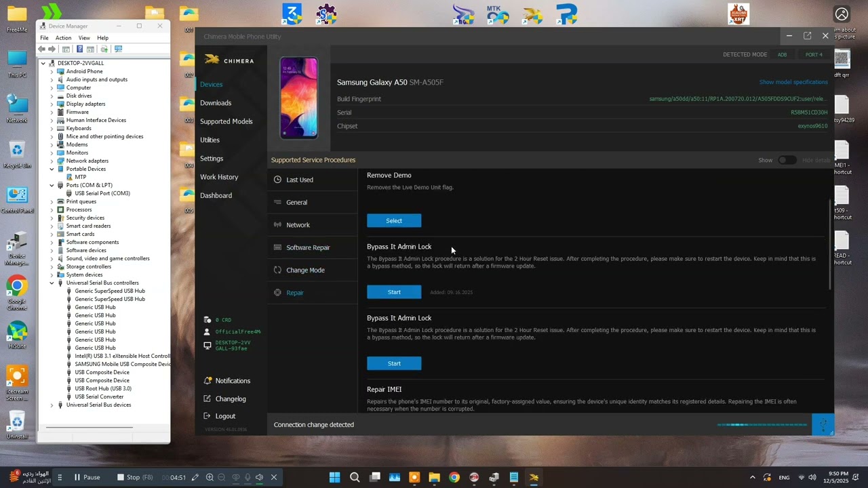Click Device Manager's add-drivers printer icon
The height and width of the screenshot is (488, 868).
click(104, 49)
